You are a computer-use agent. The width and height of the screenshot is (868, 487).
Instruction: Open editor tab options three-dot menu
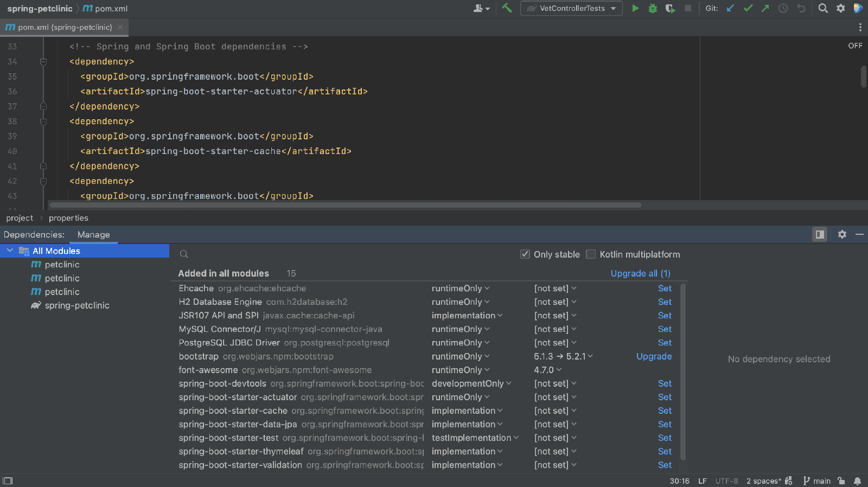(x=860, y=27)
